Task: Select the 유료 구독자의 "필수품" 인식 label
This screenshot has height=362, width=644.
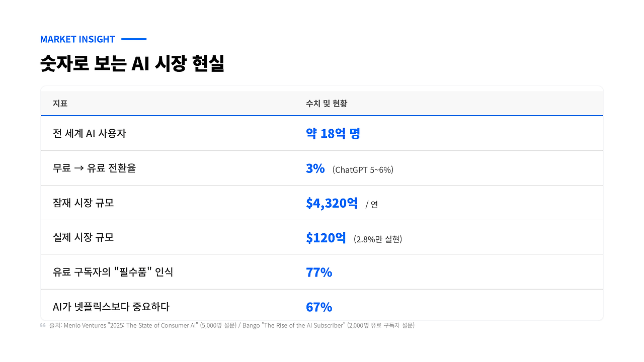Action: click(x=113, y=273)
